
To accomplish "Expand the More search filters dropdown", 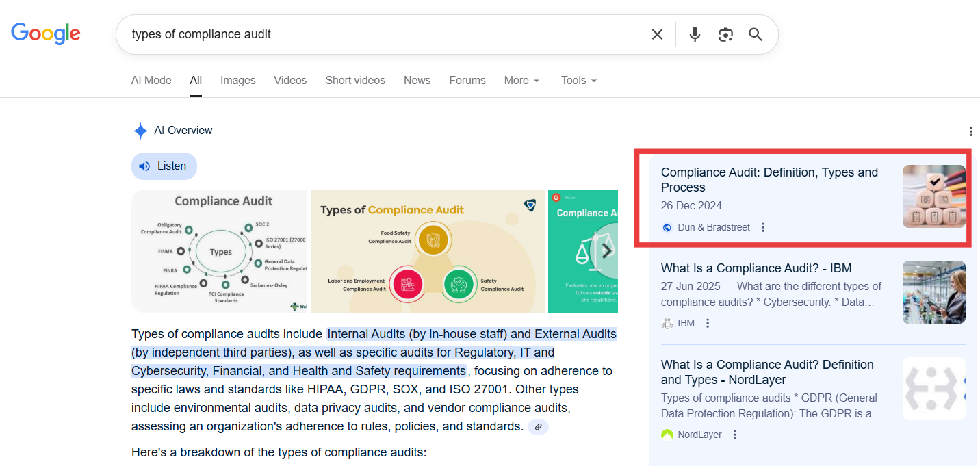I will coord(521,80).
